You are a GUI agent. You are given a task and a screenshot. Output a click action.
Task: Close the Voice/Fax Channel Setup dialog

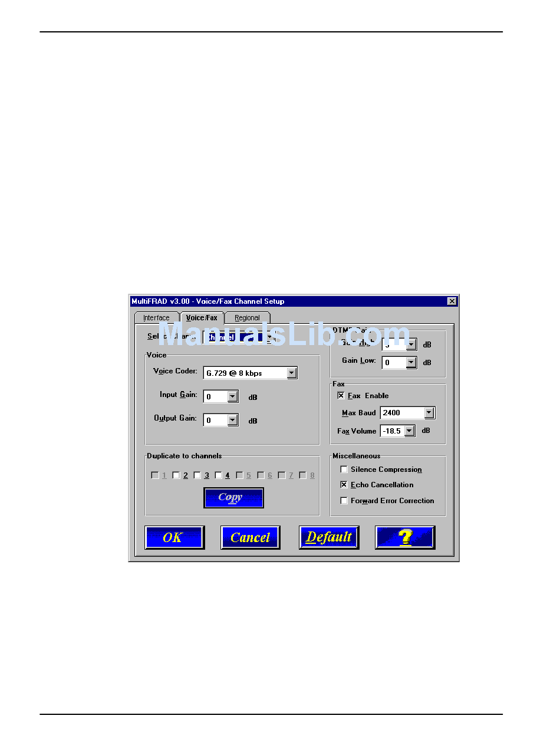coord(452,301)
